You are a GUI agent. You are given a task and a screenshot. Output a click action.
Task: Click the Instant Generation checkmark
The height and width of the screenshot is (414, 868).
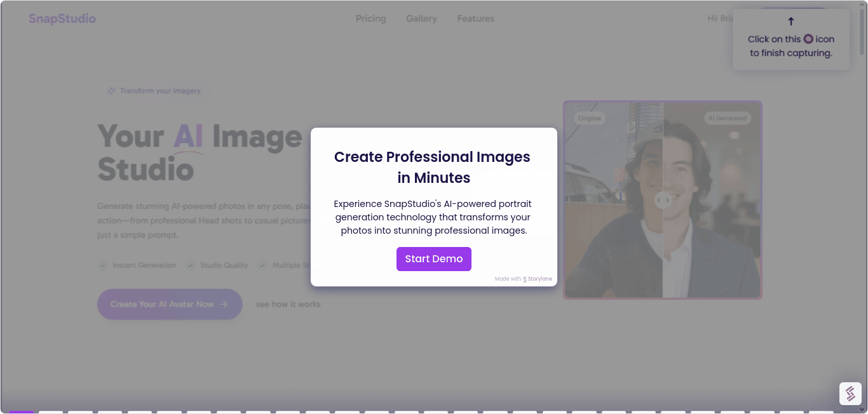[103, 265]
